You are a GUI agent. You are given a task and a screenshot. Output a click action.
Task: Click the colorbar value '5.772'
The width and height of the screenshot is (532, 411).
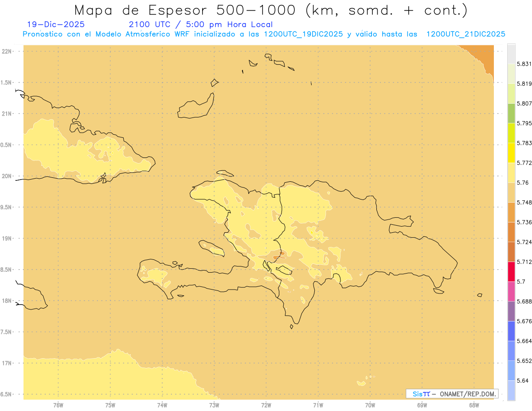(x=524, y=163)
